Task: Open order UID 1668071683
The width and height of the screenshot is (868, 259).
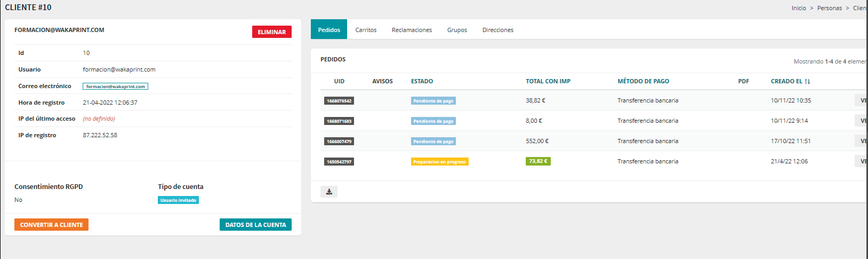Action: (339, 121)
